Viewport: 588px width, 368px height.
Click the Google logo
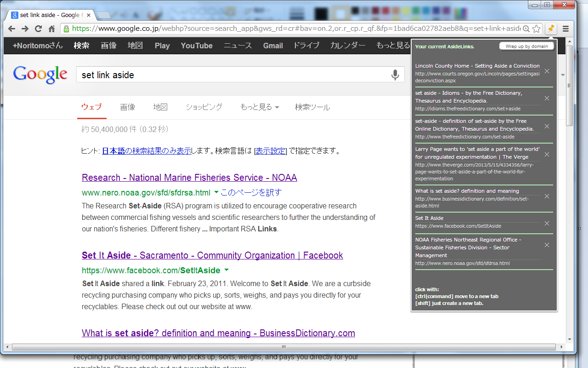(40, 75)
